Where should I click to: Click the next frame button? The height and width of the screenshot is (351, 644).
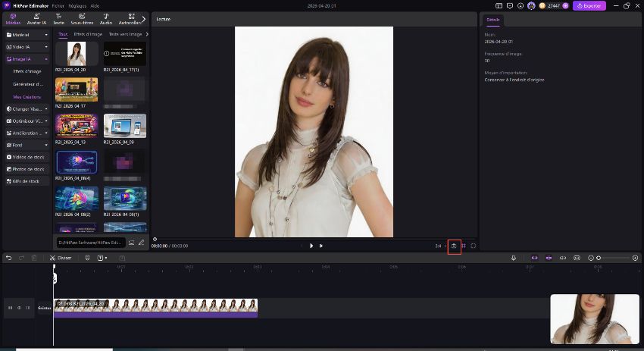click(321, 246)
